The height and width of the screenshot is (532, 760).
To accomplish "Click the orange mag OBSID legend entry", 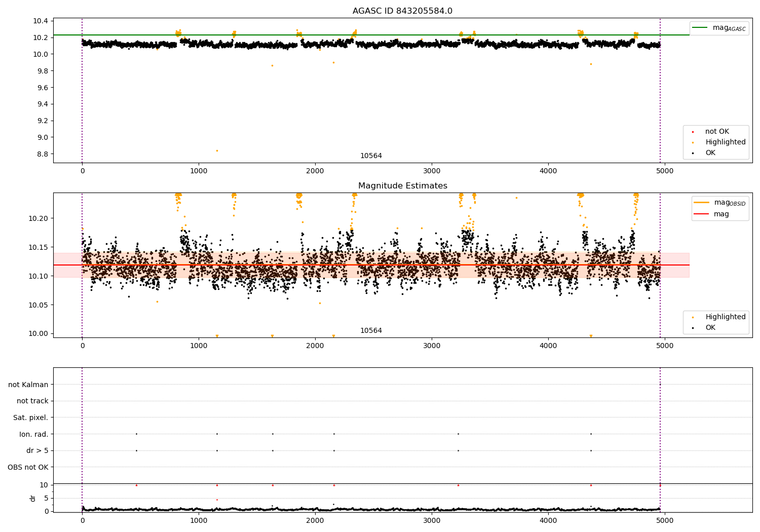I will (719, 203).
